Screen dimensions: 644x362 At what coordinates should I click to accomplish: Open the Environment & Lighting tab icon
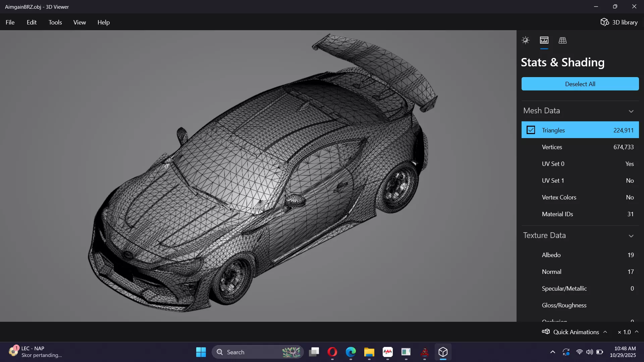click(x=526, y=40)
